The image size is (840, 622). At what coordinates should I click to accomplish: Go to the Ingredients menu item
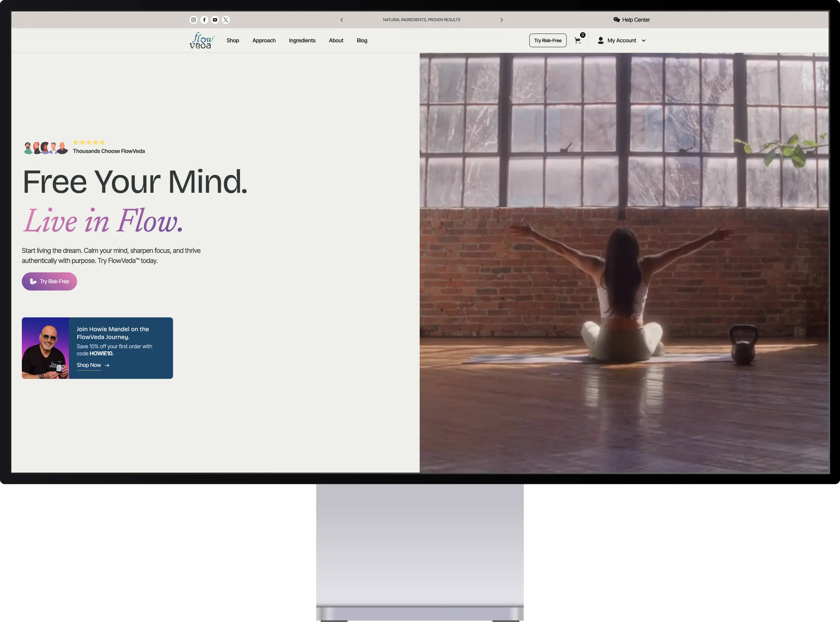(302, 41)
